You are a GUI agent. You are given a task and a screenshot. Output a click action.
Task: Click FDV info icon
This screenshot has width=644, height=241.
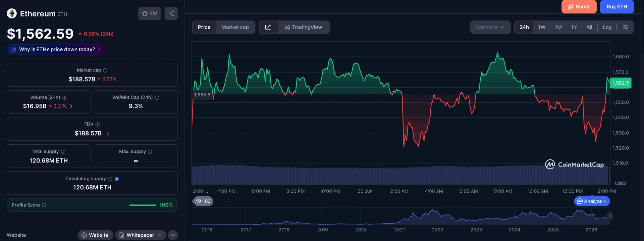(x=98, y=124)
